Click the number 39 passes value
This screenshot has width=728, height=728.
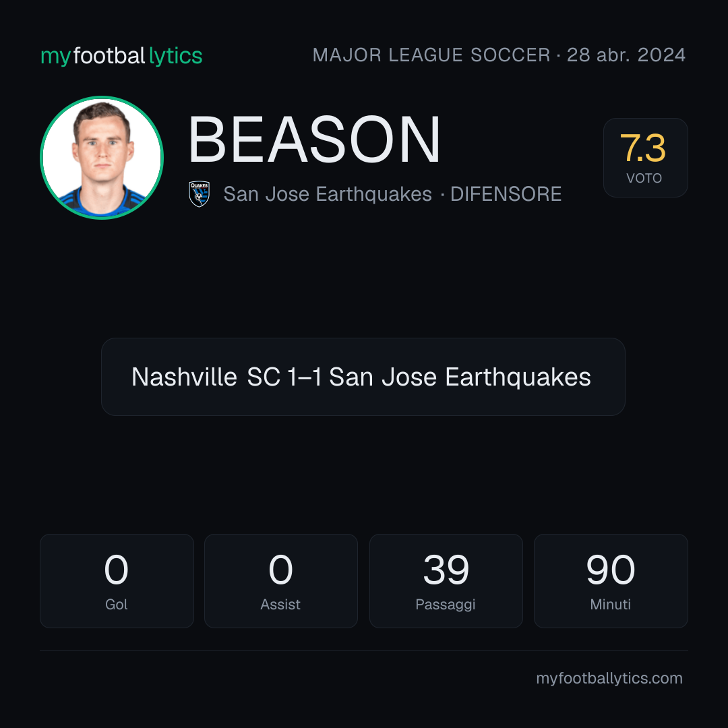coord(446,570)
